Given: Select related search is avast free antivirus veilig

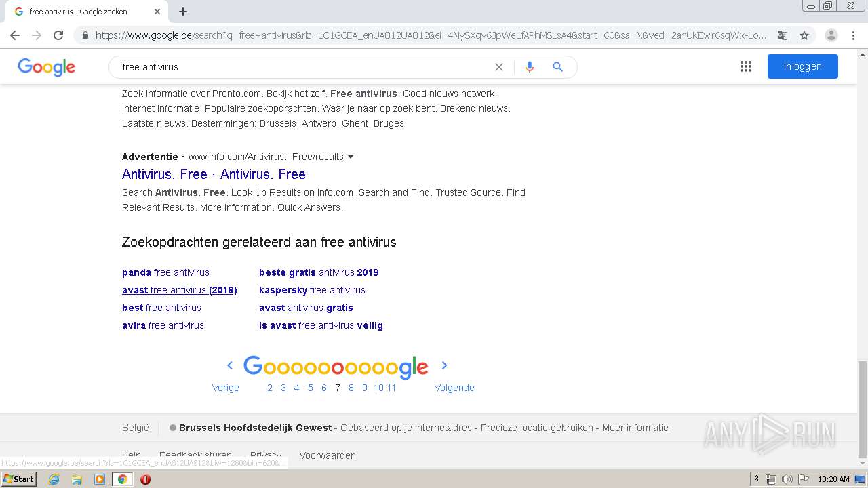Looking at the screenshot, I should coord(321,325).
